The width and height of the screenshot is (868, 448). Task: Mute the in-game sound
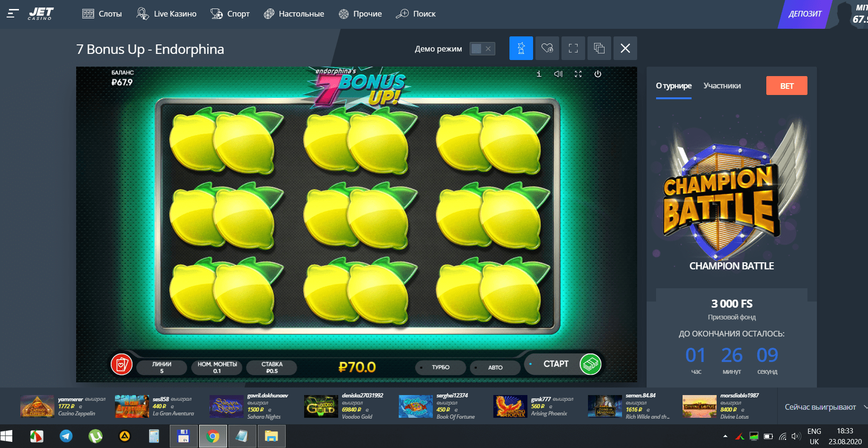click(x=558, y=74)
